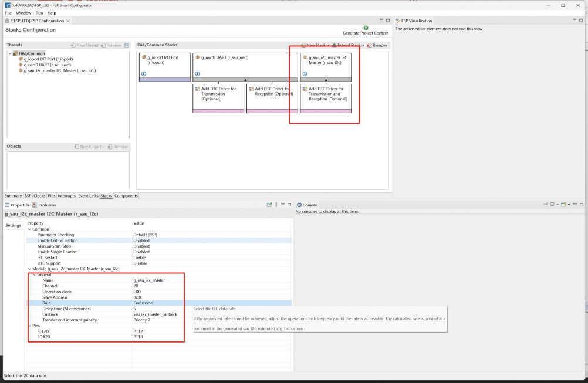Click the info icon on g_uart0 UART block

197,74
